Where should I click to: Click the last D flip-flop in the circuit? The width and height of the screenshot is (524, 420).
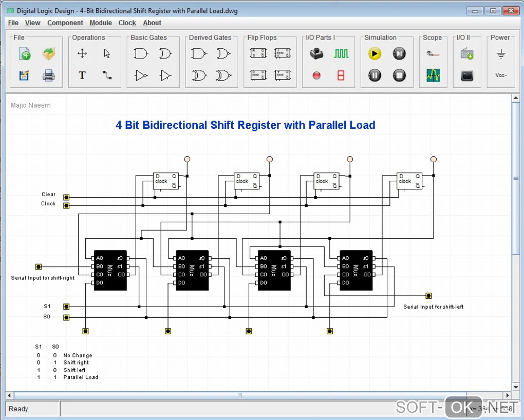tap(409, 181)
